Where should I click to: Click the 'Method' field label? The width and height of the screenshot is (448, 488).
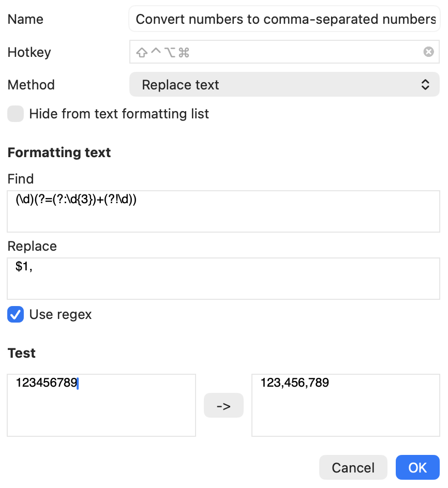(x=31, y=85)
